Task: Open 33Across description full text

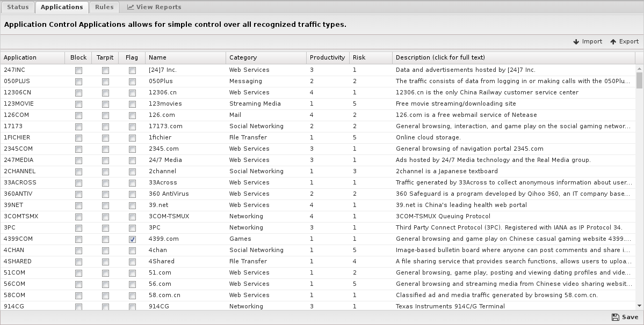Action: pyautogui.click(x=514, y=182)
